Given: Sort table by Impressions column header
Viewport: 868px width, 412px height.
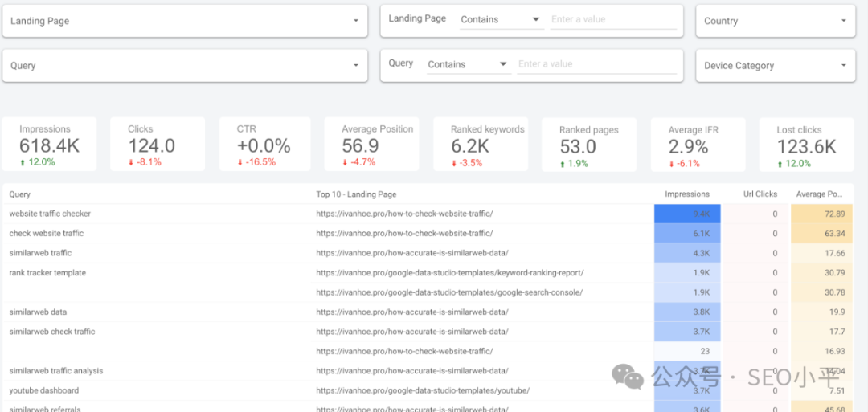Looking at the screenshot, I should point(686,194).
